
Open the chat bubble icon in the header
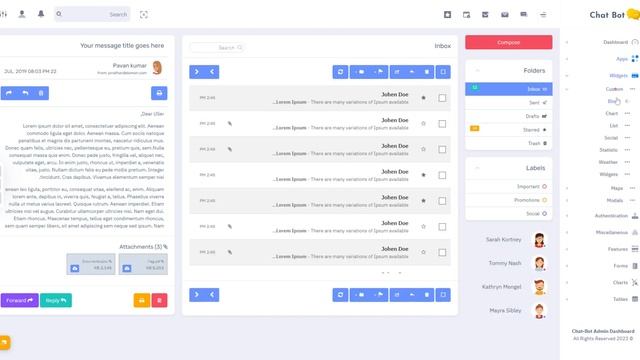point(524,15)
